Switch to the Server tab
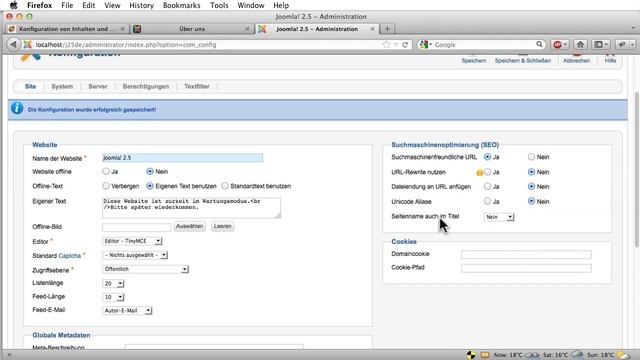This screenshot has width=640, height=360. click(98, 87)
